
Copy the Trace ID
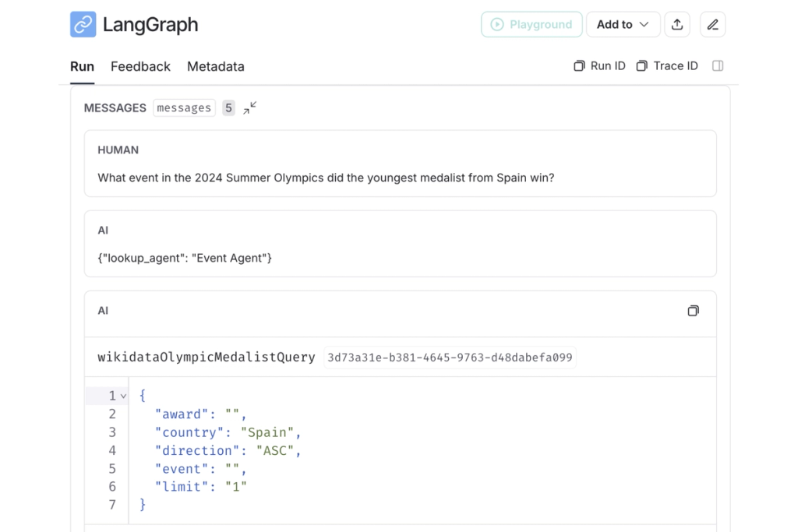tap(667, 66)
